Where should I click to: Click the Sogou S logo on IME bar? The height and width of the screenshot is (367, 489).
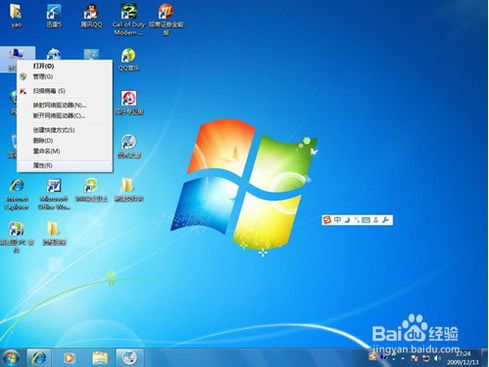coord(327,220)
